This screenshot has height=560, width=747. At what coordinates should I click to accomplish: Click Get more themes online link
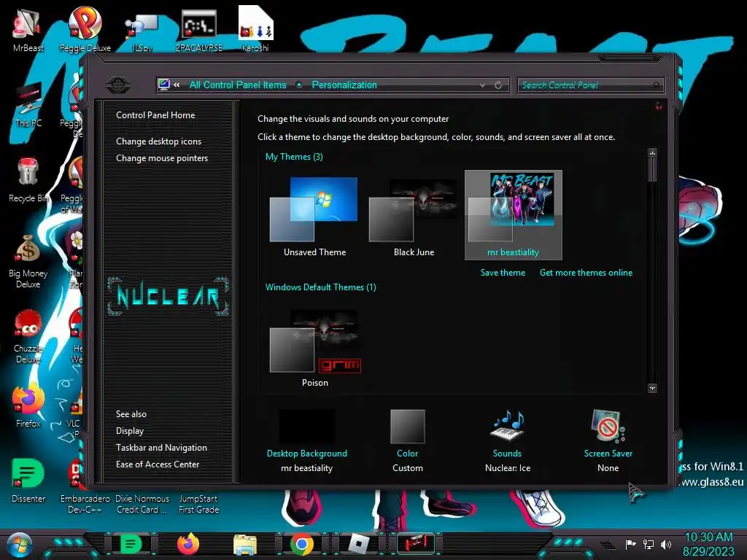586,273
